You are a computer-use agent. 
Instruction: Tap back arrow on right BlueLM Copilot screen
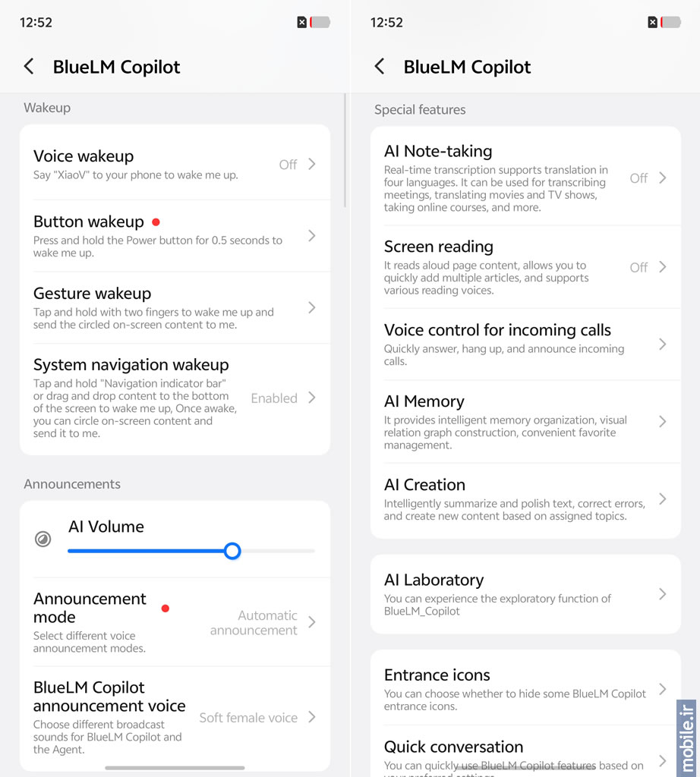coord(380,67)
